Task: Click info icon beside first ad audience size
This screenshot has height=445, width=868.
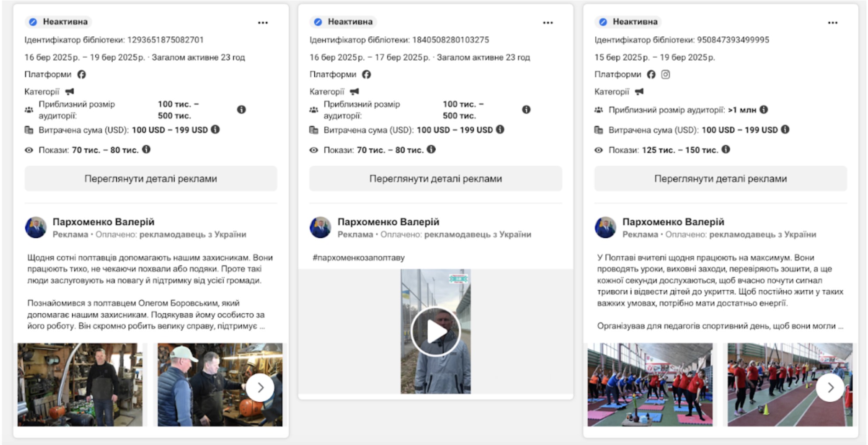Action: point(241,110)
